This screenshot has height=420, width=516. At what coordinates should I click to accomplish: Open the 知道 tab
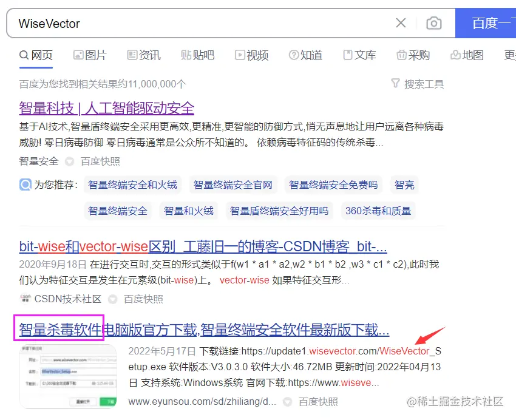(305, 55)
